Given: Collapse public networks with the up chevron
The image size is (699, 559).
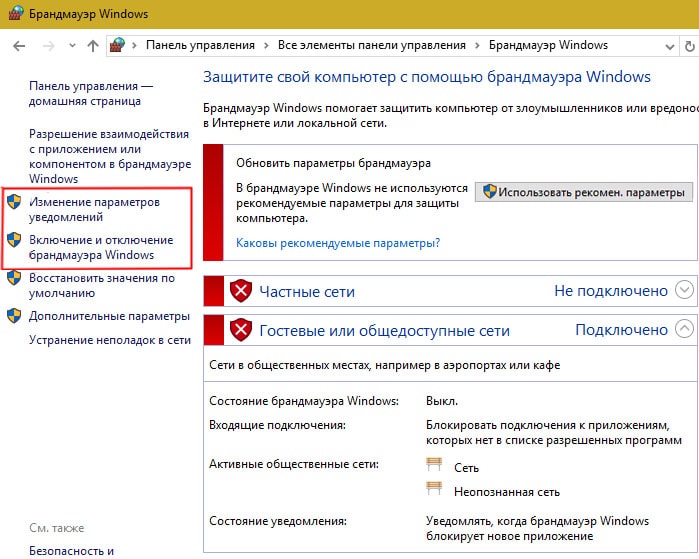Looking at the screenshot, I should pyautogui.click(x=684, y=329).
